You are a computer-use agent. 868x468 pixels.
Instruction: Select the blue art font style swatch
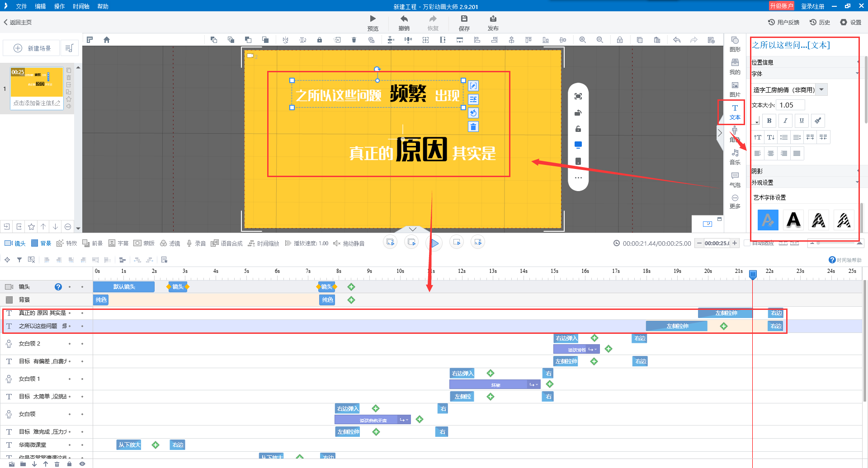tap(768, 220)
